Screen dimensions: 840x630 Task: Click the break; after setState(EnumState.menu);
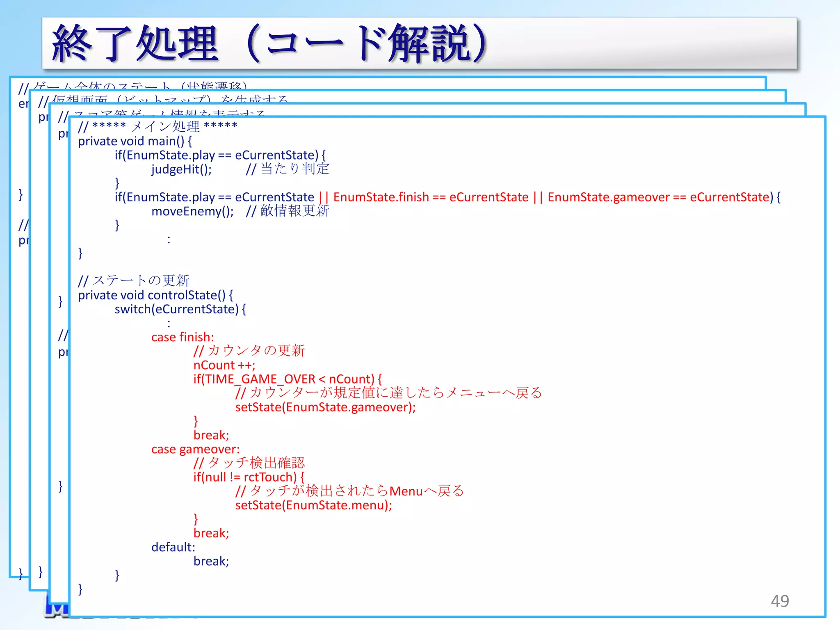[211, 533]
